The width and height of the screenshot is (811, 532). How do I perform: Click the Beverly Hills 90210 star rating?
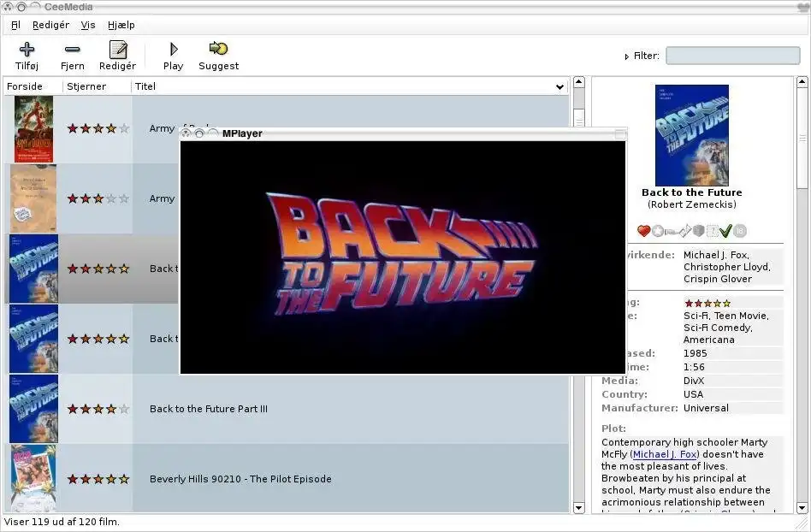[x=98, y=479]
